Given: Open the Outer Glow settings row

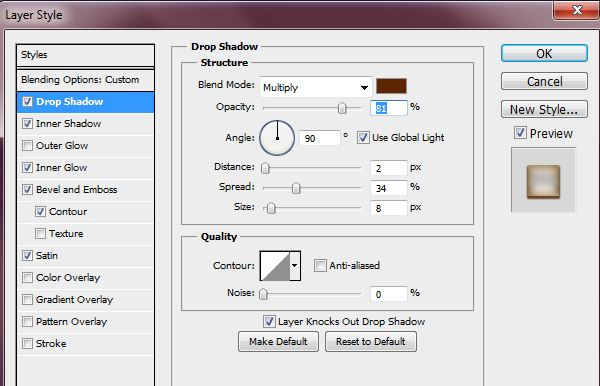Looking at the screenshot, I should (86, 146).
